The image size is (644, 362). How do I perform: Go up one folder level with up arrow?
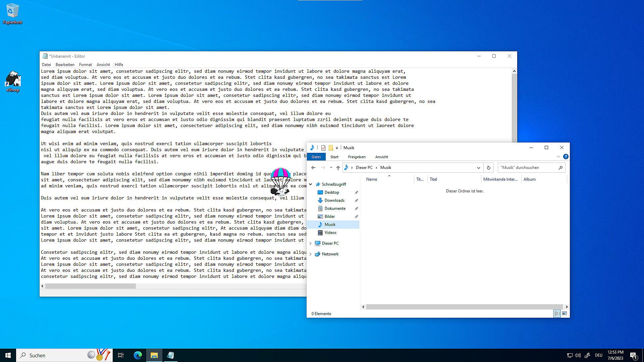338,168
